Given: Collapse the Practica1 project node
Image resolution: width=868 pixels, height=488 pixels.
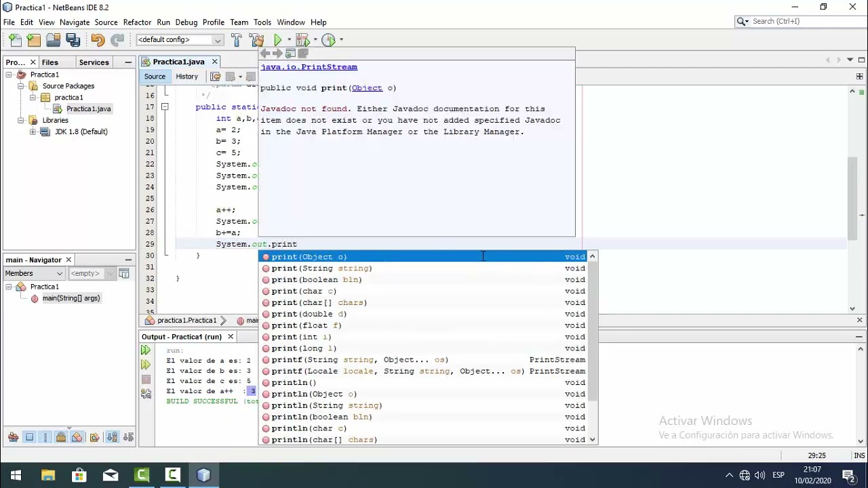Looking at the screenshot, I should click(x=9, y=75).
